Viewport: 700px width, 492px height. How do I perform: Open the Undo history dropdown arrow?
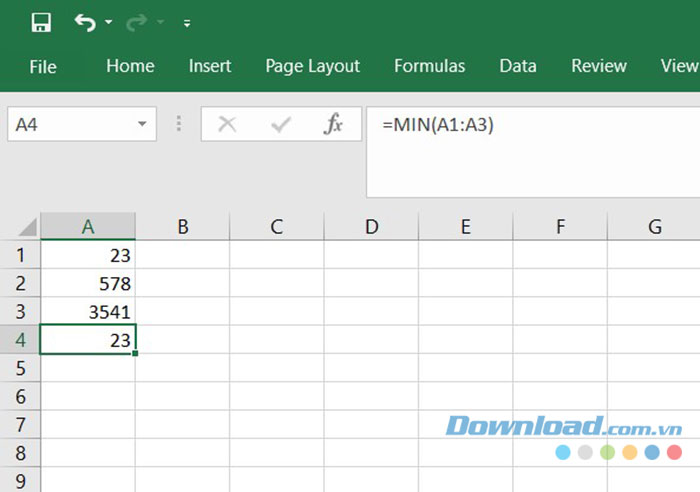click(x=109, y=23)
